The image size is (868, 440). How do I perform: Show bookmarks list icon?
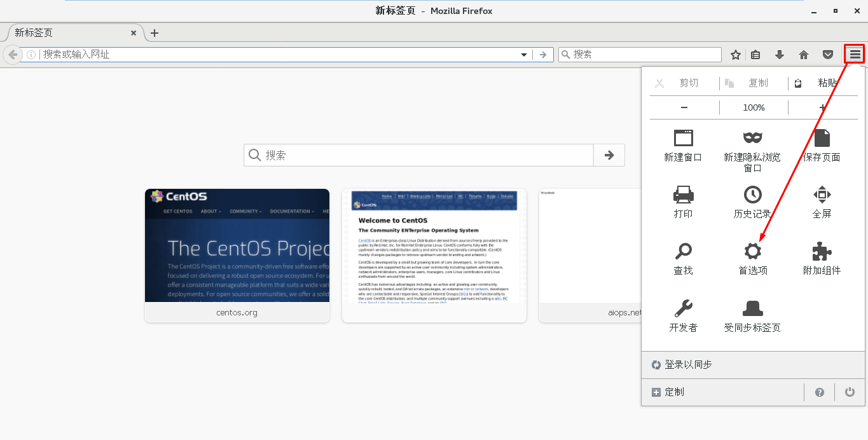(x=755, y=55)
